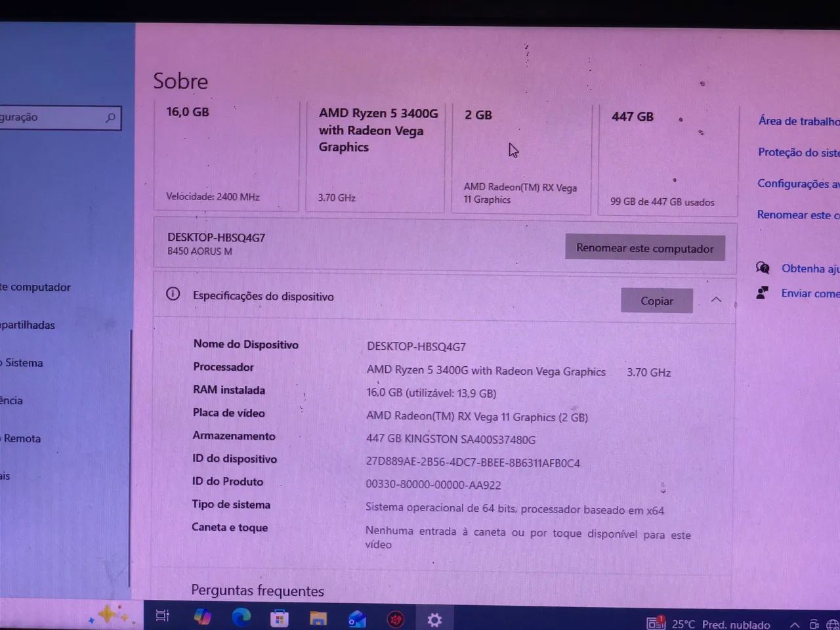Click the Placa de vídeo label
This screenshot has width=840, height=630.
(x=228, y=413)
